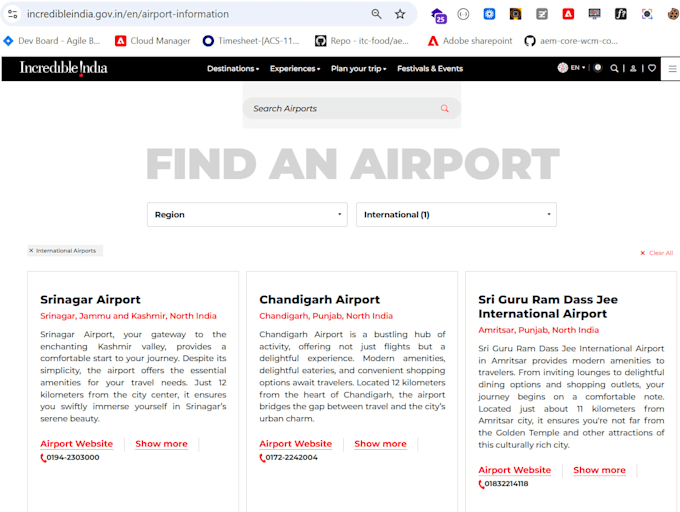Open the blue gear extension icon

[x=489, y=14]
